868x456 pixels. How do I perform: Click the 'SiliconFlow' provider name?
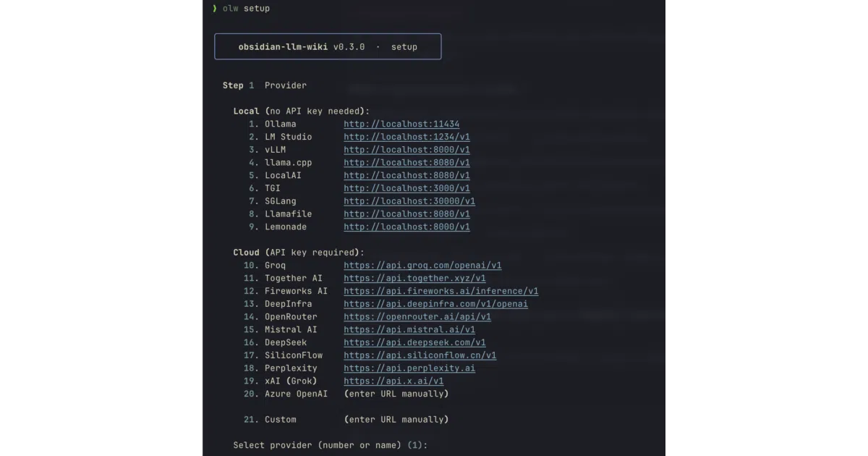point(294,355)
